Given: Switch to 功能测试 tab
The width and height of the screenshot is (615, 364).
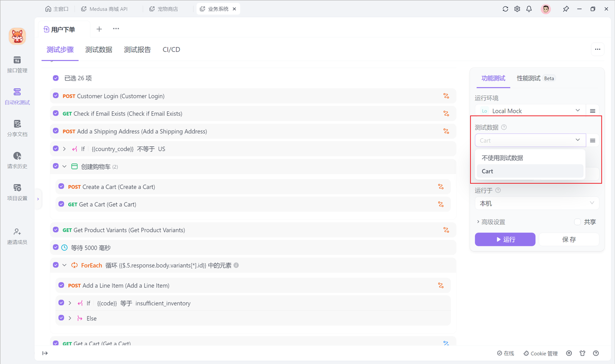Looking at the screenshot, I should pos(493,78).
